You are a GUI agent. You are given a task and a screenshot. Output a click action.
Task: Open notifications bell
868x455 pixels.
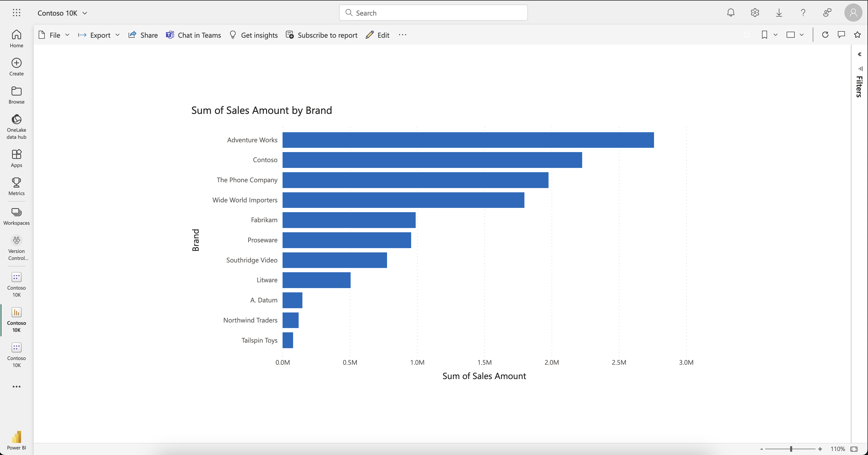(x=731, y=13)
